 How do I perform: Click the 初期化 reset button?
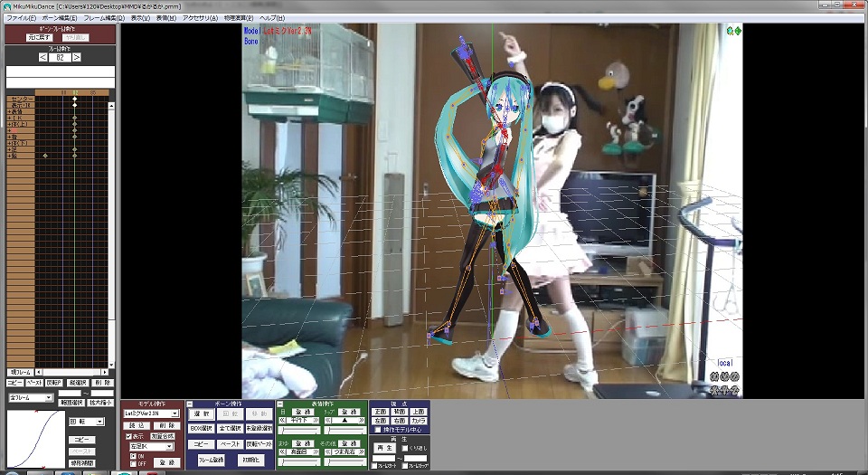(x=250, y=460)
